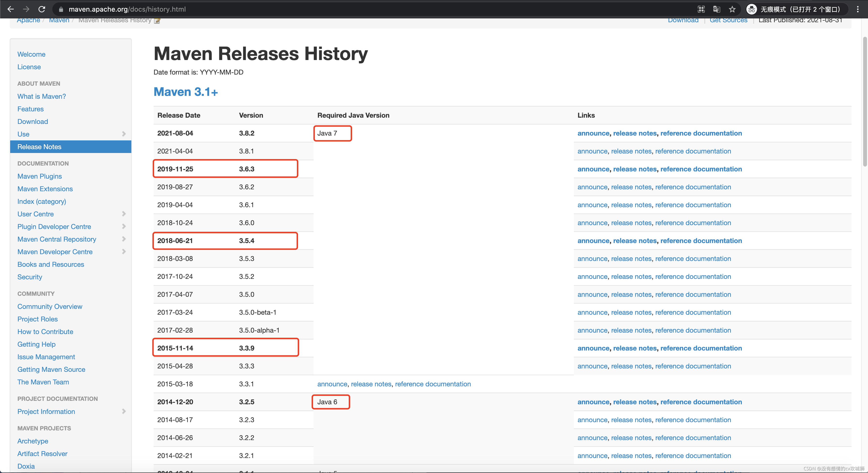The height and width of the screenshot is (473, 868).
Task: Open the Doxia project link
Action: click(x=26, y=466)
